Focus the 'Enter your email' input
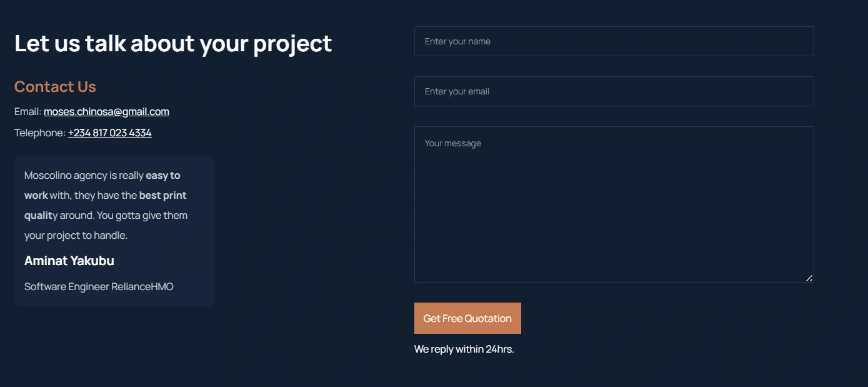The height and width of the screenshot is (387, 868). pyautogui.click(x=614, y=91)
